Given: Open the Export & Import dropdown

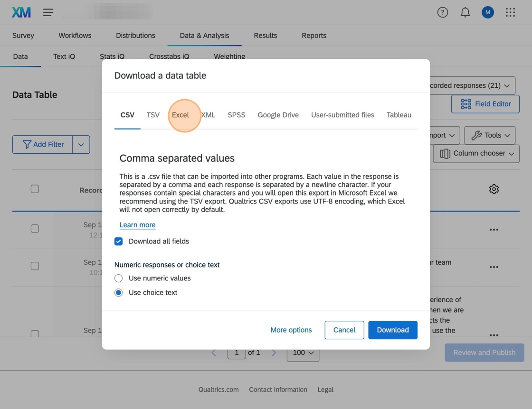Looking at the screenshot, I should [x=445, y=135].
